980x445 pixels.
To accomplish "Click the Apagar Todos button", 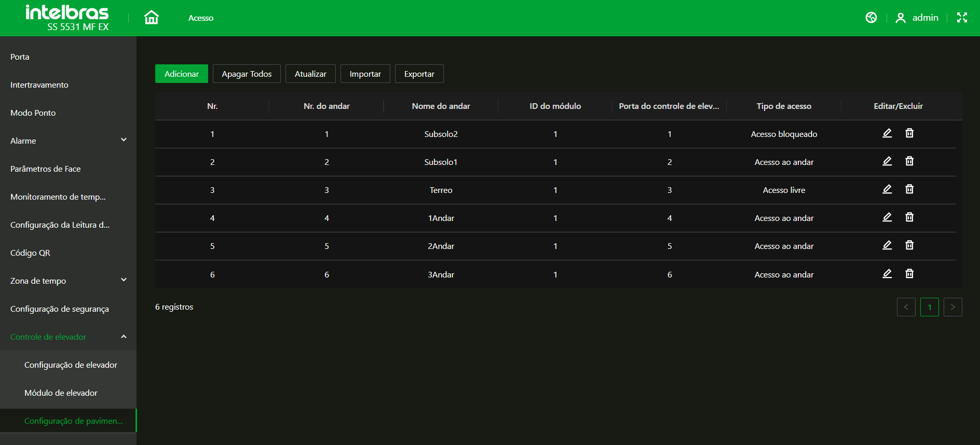I will pos(247,74).
